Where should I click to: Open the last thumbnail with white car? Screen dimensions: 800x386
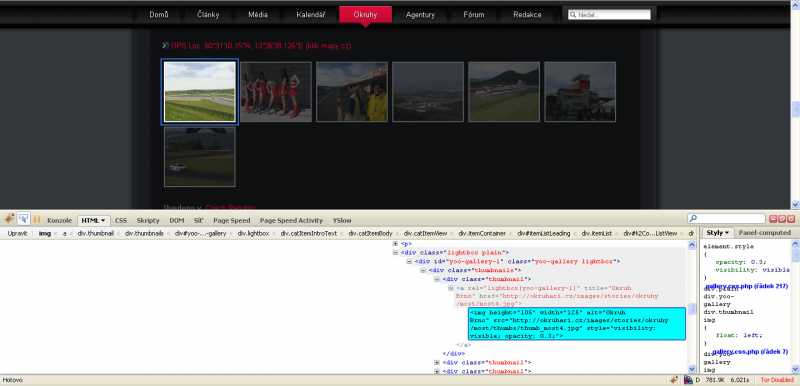(199, 157)
